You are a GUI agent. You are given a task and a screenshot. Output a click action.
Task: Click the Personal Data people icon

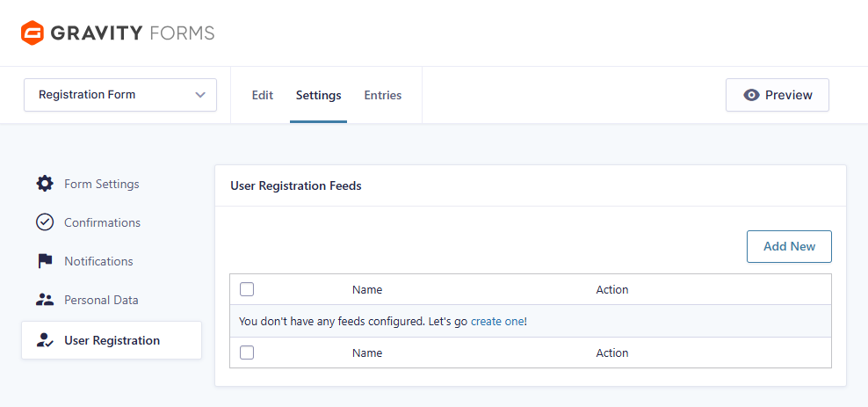(45, 300)
